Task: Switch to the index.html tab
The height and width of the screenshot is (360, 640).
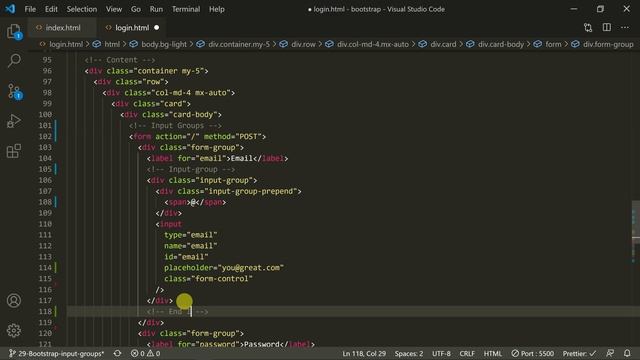Action: (62, 28)
